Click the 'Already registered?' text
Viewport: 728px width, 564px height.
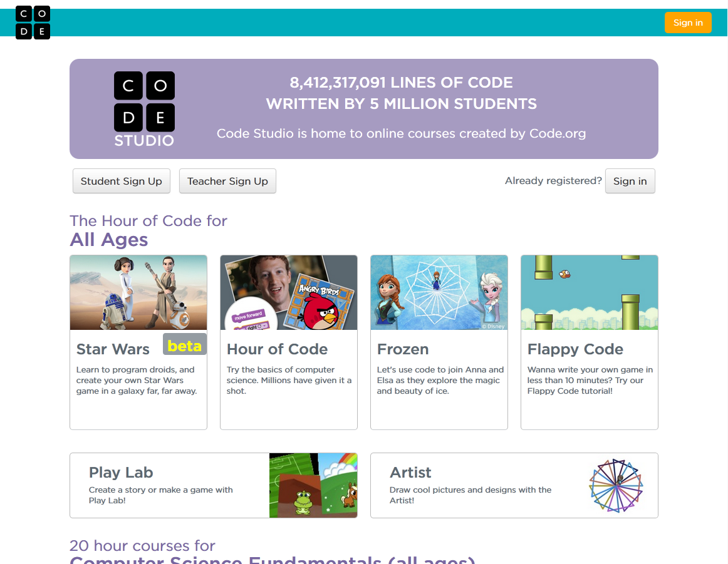tap(553, 181)
